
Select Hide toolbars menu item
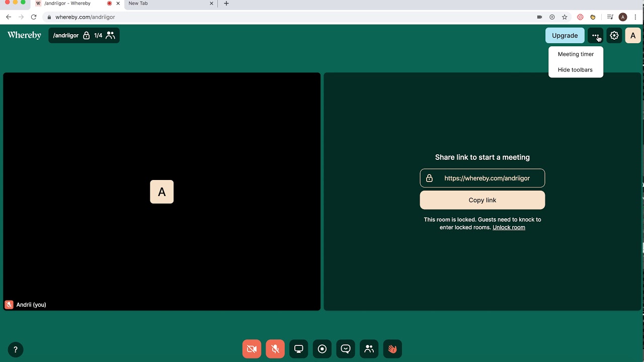576,70
